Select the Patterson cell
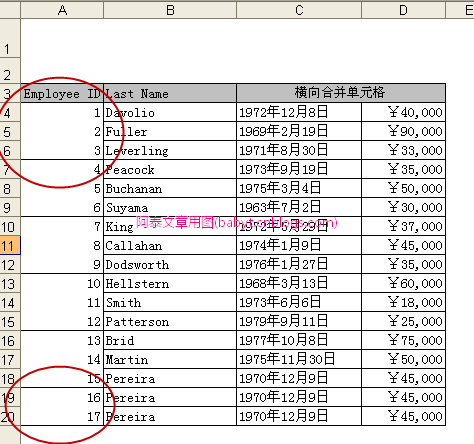The height and width of the screenshot is (444, 474). coord(170,321)
